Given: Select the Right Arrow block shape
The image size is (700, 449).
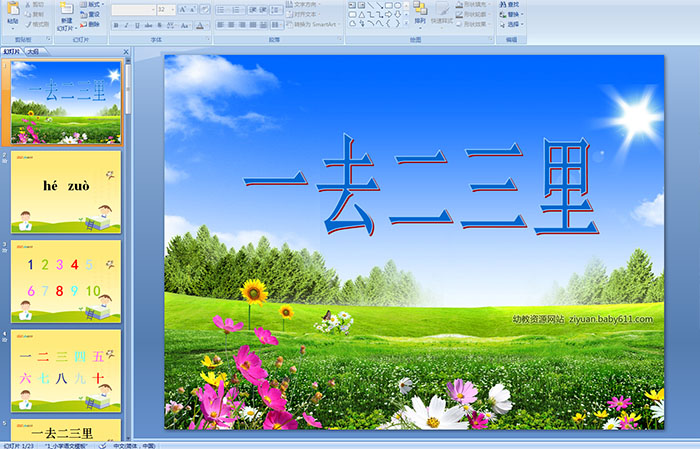Looking at the screenshot, I should (x=388, y=15).
